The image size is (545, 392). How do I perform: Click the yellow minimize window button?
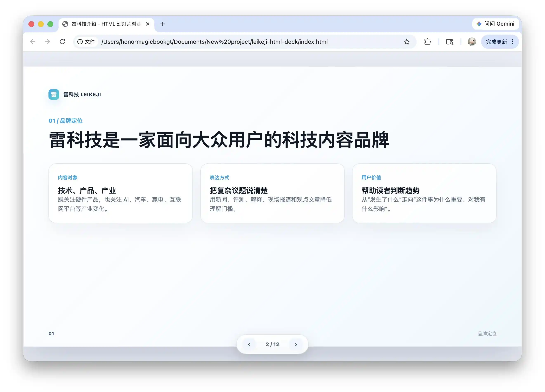[x=41, y=24]
